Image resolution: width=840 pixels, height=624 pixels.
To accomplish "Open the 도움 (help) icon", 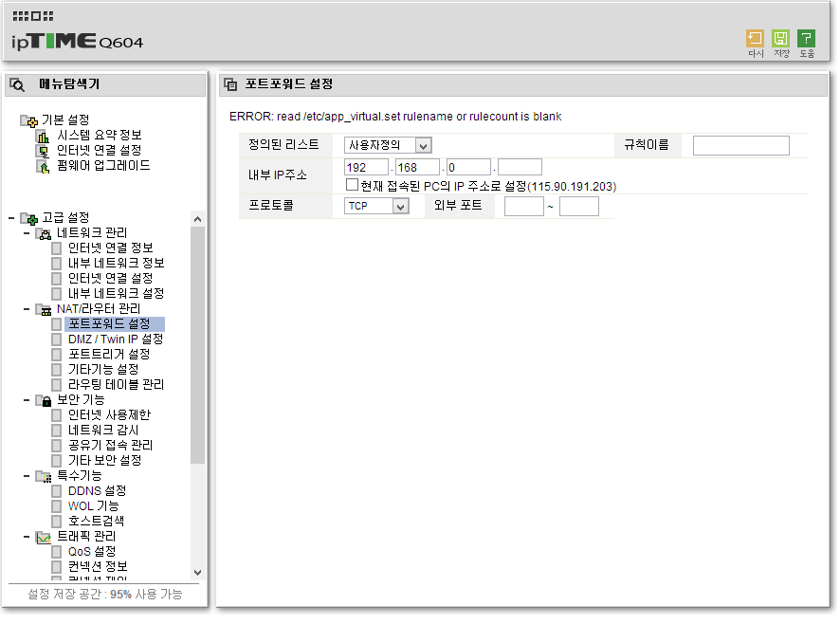I will pos(806,39).
